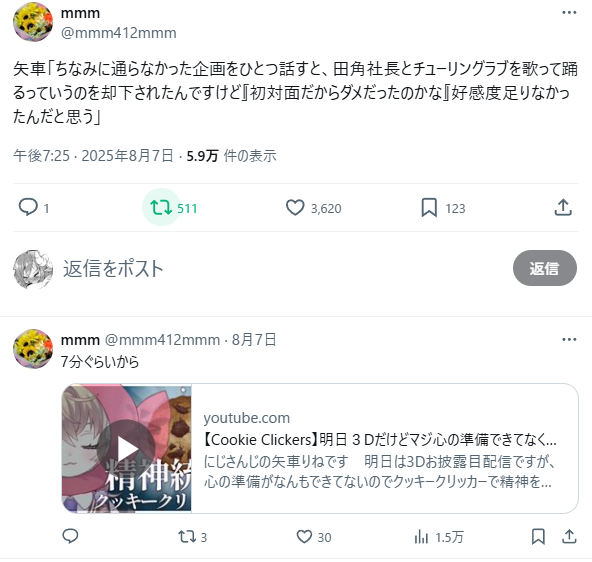This screenshot has height=562, width=592.
Task: Bookmark the main post with 123 saves
Action: 429,208
